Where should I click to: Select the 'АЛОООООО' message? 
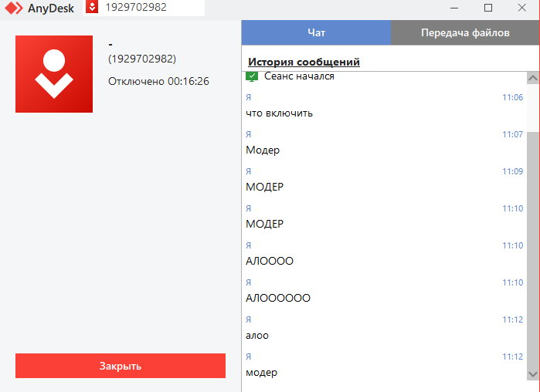pos(278,298)
